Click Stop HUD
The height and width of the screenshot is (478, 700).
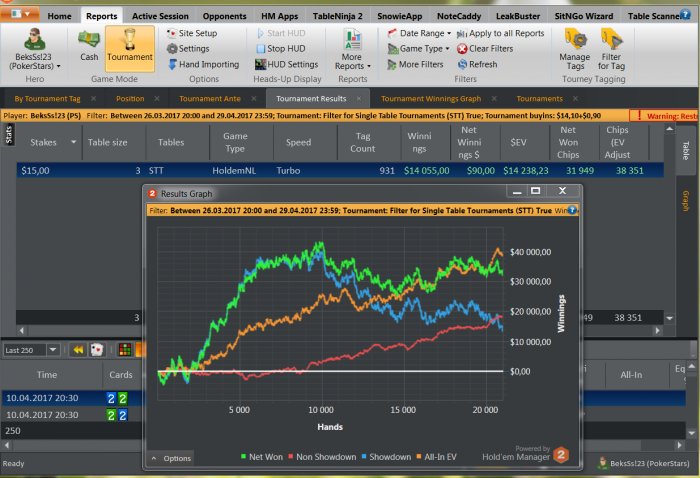point(281,49)
